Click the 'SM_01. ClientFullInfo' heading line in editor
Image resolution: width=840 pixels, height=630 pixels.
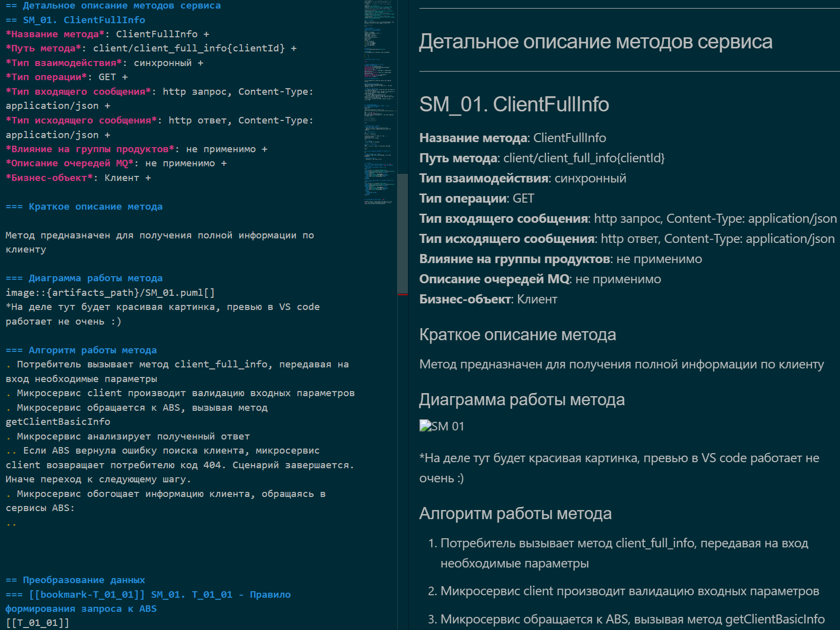(76, 20)
